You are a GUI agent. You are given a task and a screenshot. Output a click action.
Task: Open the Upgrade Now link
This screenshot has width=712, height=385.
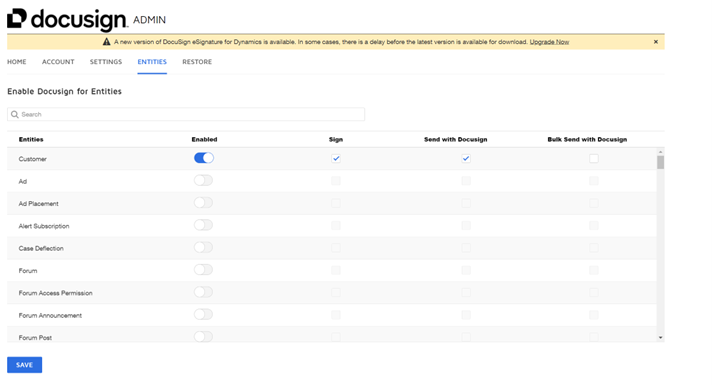tap(549, 42)
